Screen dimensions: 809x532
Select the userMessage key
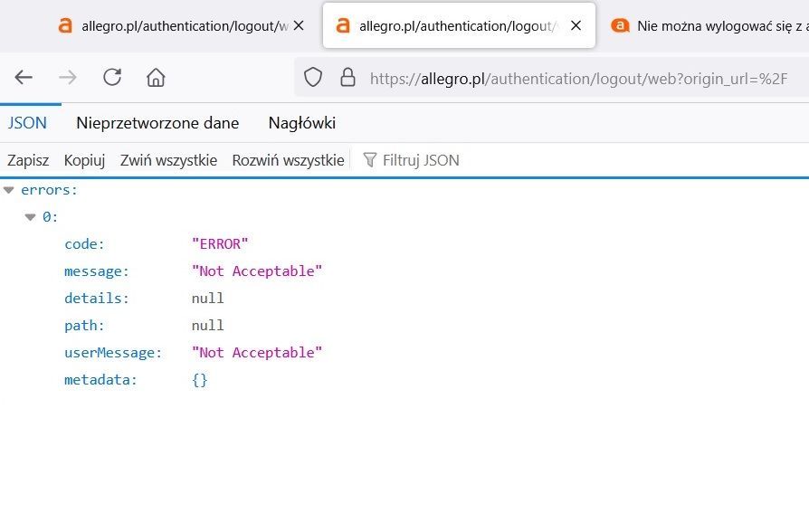pyautogui.click(x=113, y=353)
